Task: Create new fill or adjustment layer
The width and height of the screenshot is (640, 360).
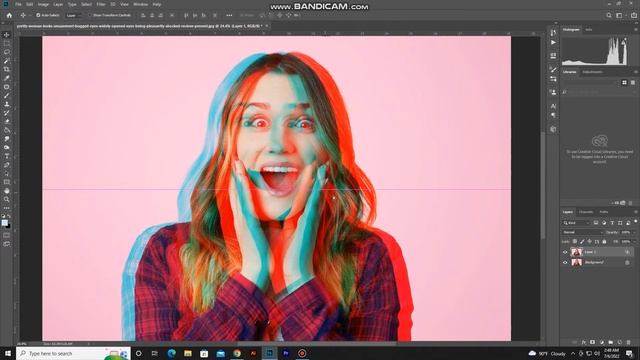Action: point(601,342)
